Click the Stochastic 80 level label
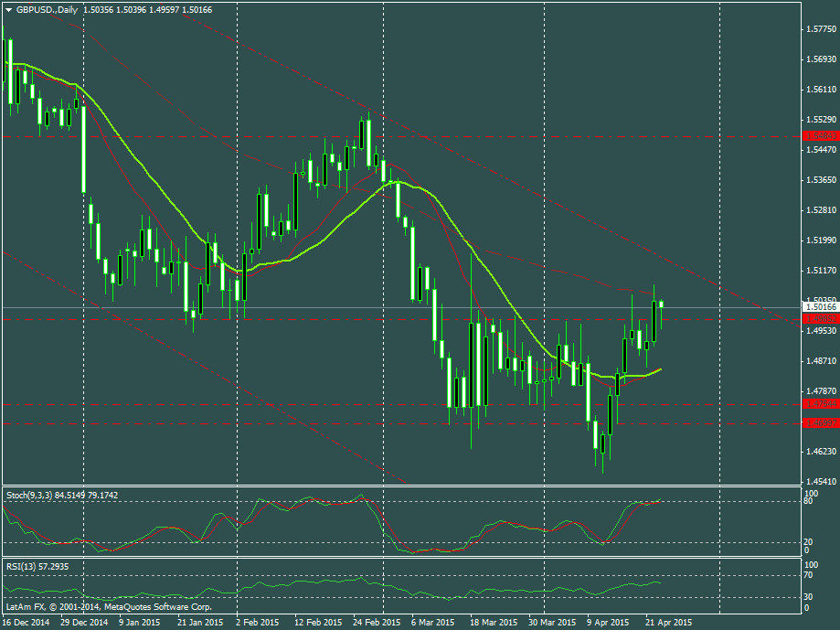Screen dimensions: 840x630 click(808, 501)
